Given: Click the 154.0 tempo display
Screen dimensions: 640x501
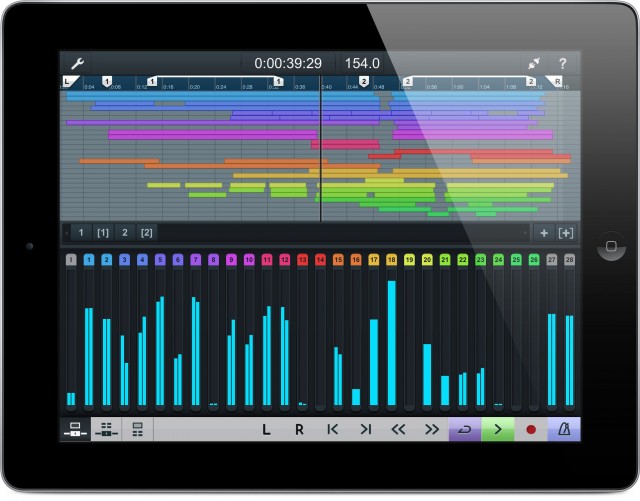Looking at the screenshot, I should [362, 63].
